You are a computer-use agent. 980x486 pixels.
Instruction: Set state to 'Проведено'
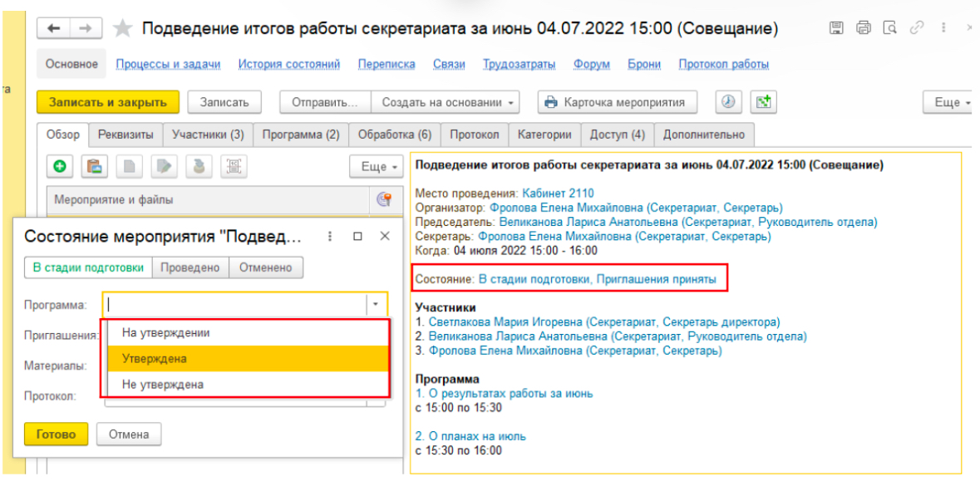[x=190, y=268]
